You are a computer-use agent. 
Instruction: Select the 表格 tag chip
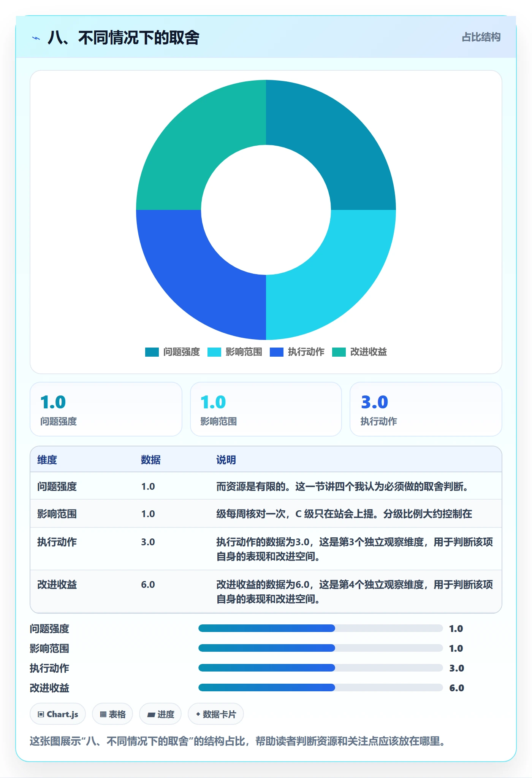coord(112,714)
